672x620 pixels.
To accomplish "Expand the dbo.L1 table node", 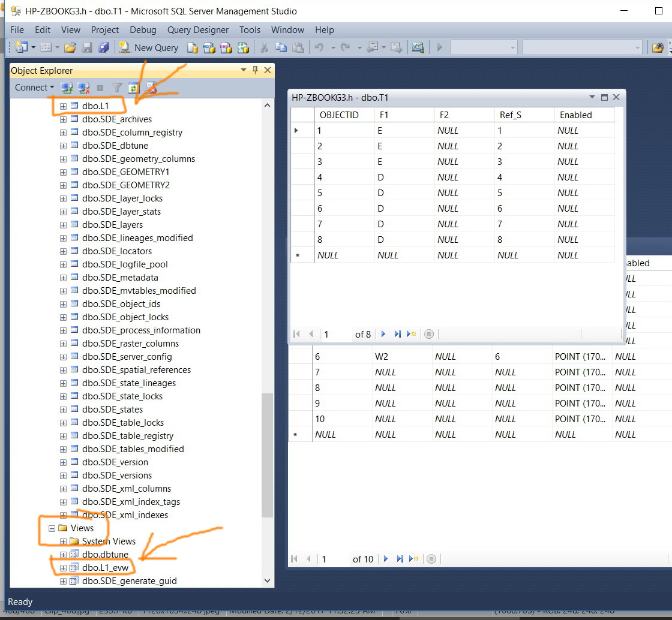I will [x=63, y=106].
